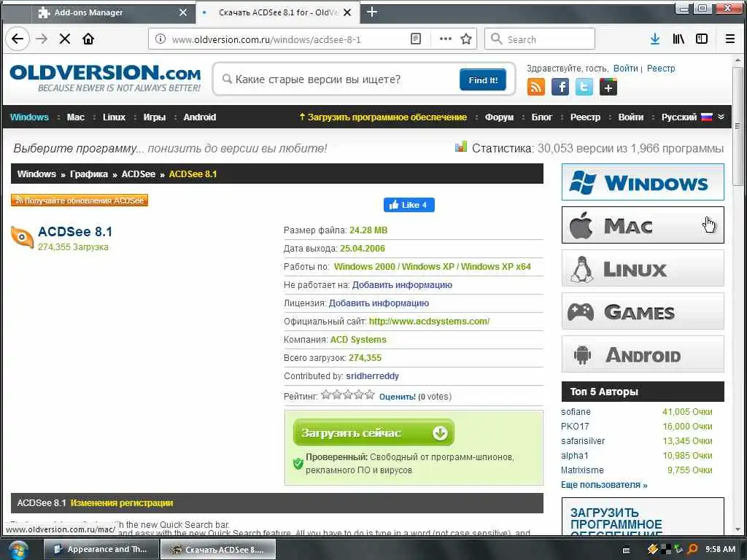Click the Загрузить сейчас download button
This screenshot has height=560, width=747.
pos(373,433)
